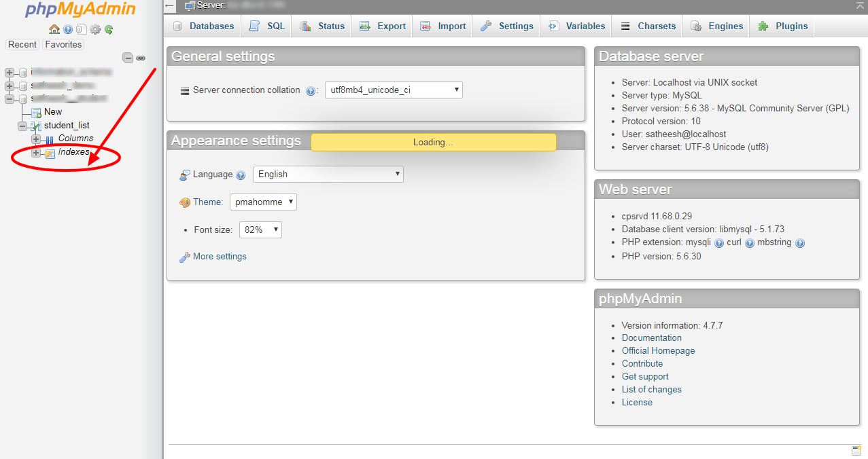This screenshot has height=459, width=868.
Task: Open the Status tab
Action: pos(322,26)
